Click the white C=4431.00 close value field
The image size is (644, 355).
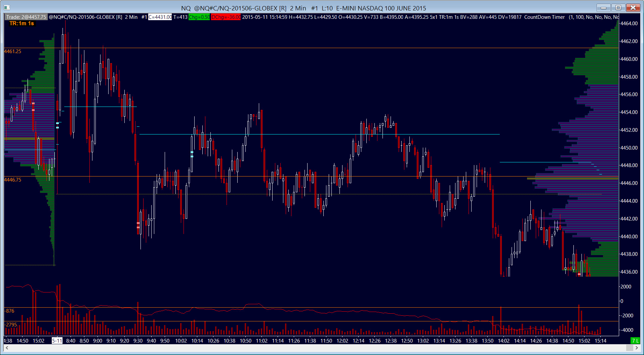pyautogui.click(x=160, y=17)
